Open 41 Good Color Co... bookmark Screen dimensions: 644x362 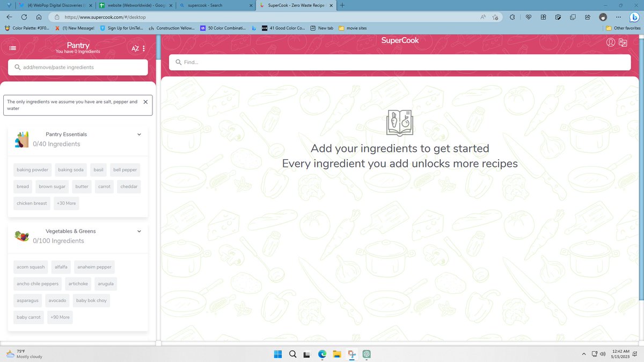pyautogui.click(x=283, y=28)
